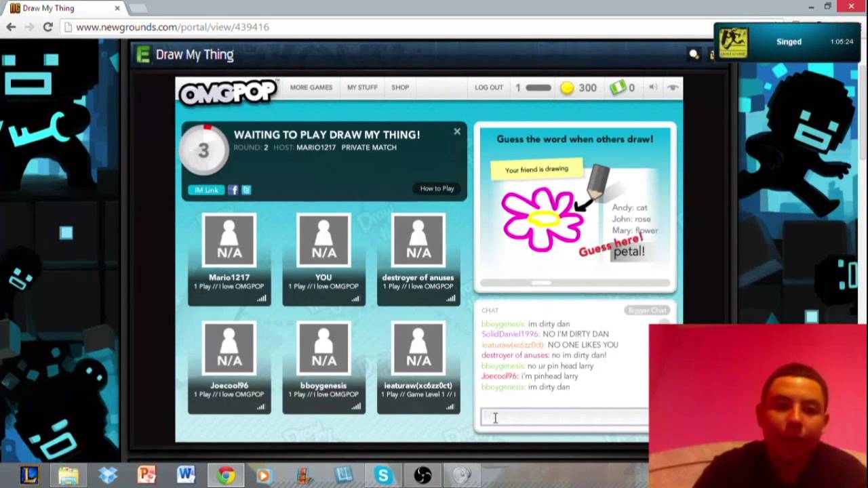Close the waiting to play panel
Viewport: 868px width, 488px height.
tap(457, 131)
